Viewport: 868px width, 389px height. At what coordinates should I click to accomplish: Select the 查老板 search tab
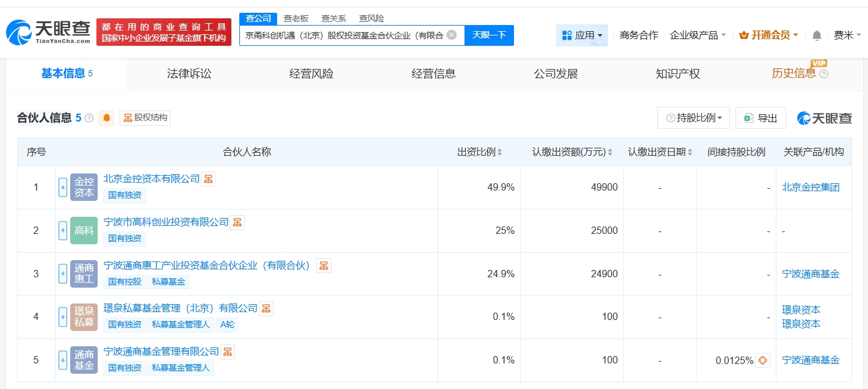tap(296, 18)
